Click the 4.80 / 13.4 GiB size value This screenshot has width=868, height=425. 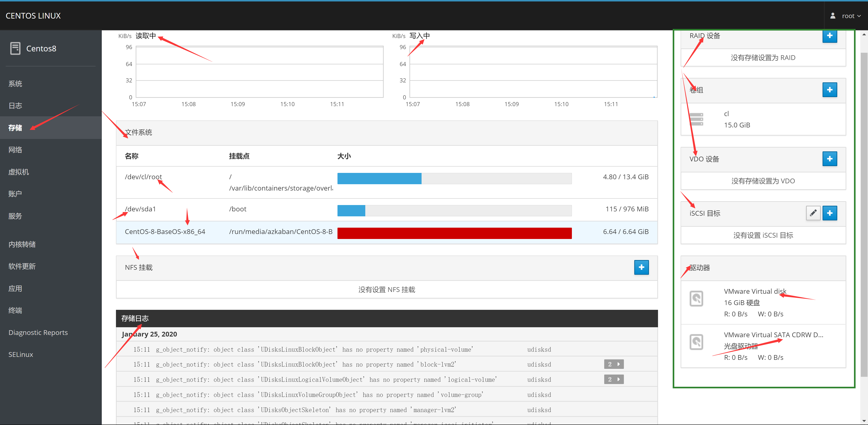click(x=625, y=177)
